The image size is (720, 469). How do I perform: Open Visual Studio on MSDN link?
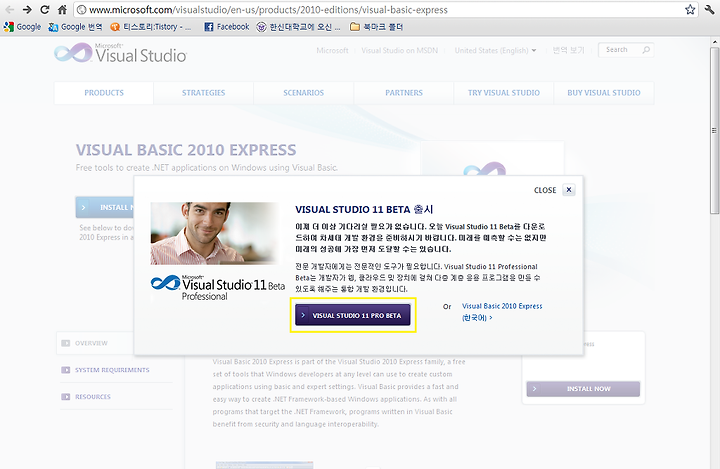coord(399,51)
